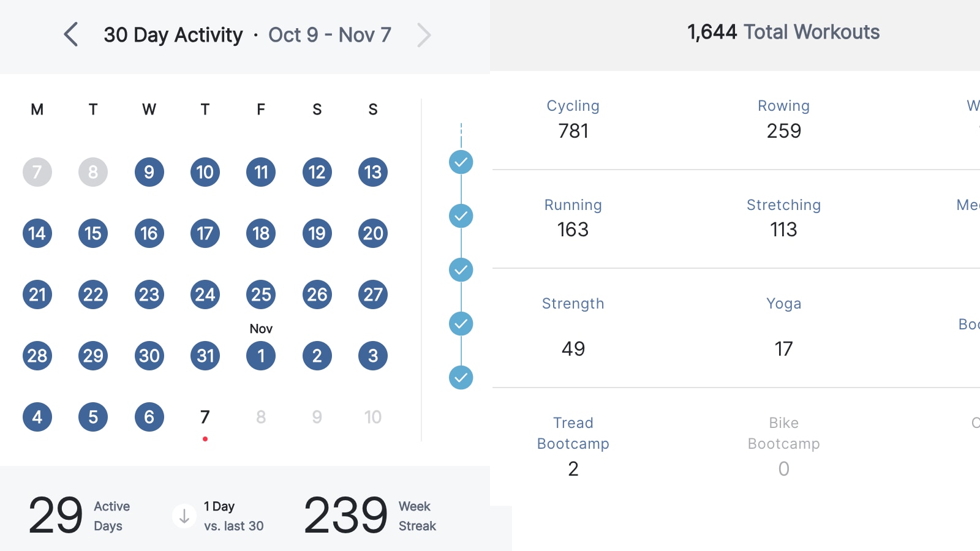Open the Cycling workouts category

[x=573, y=119]
